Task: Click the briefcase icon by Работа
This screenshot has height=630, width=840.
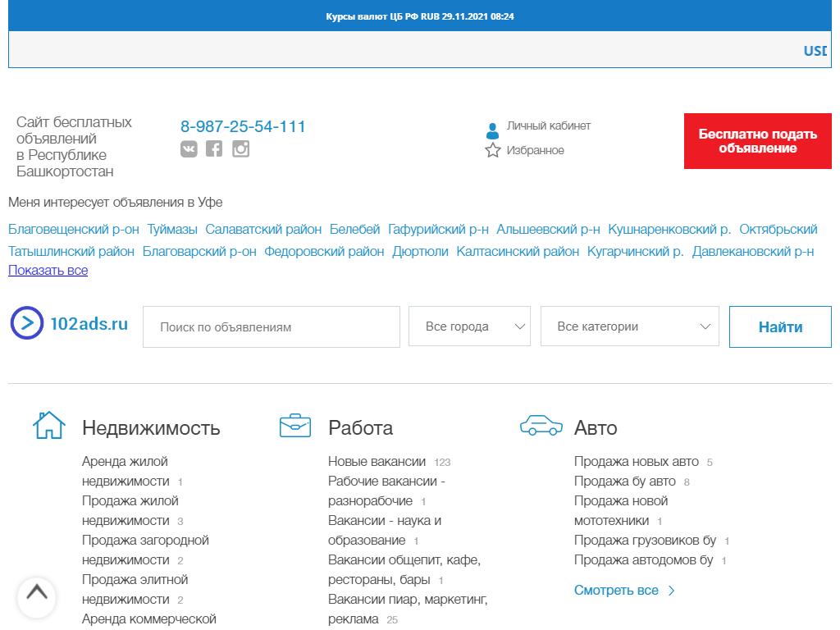Action: [x=295, y=426]
